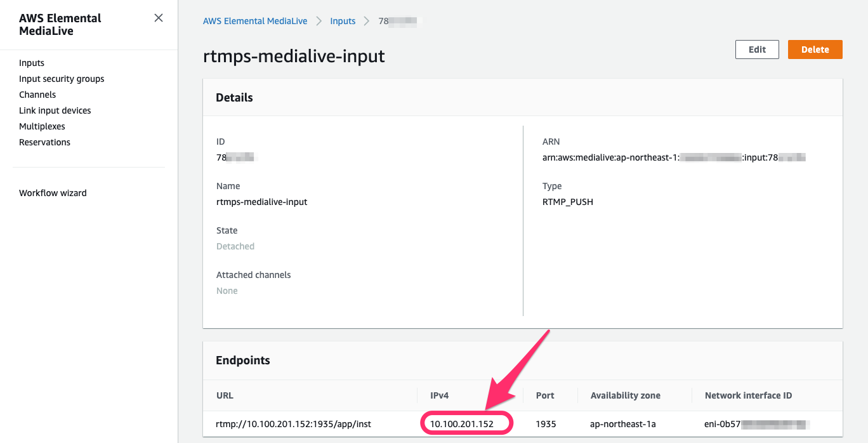Open Link input devices page

(x=55, y=110)
